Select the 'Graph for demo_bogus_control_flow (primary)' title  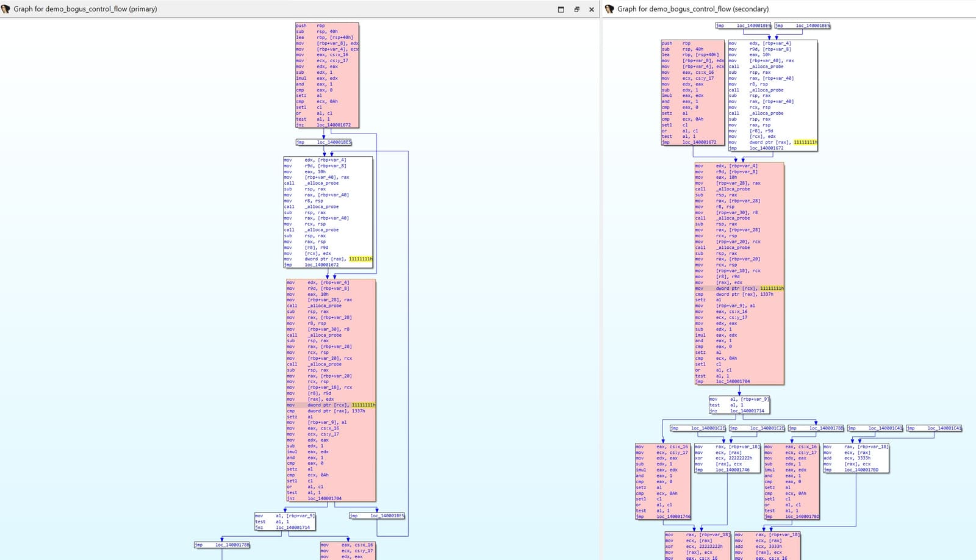(x=85, y=9)
